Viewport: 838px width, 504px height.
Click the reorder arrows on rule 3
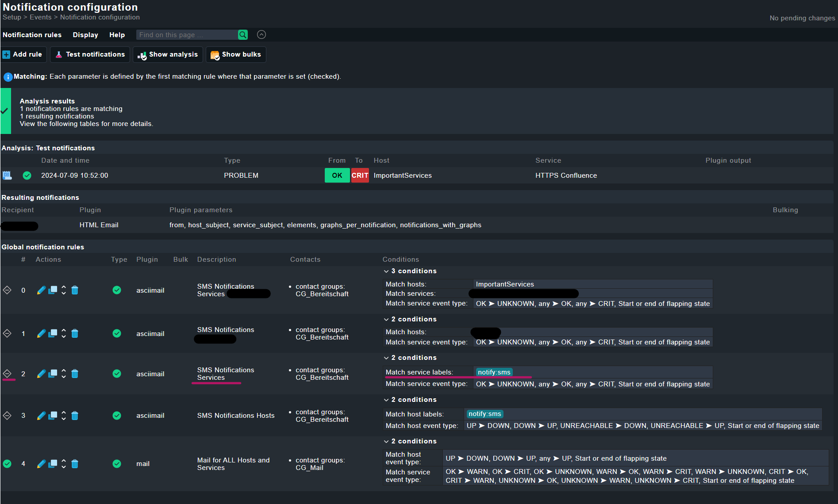[x=63, y=416]
